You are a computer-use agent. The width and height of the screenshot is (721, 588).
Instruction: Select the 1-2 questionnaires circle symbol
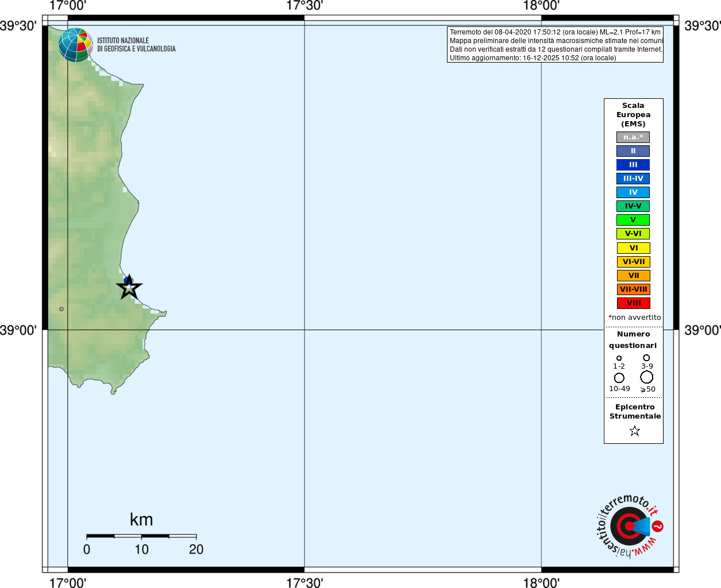pos(619,358)
